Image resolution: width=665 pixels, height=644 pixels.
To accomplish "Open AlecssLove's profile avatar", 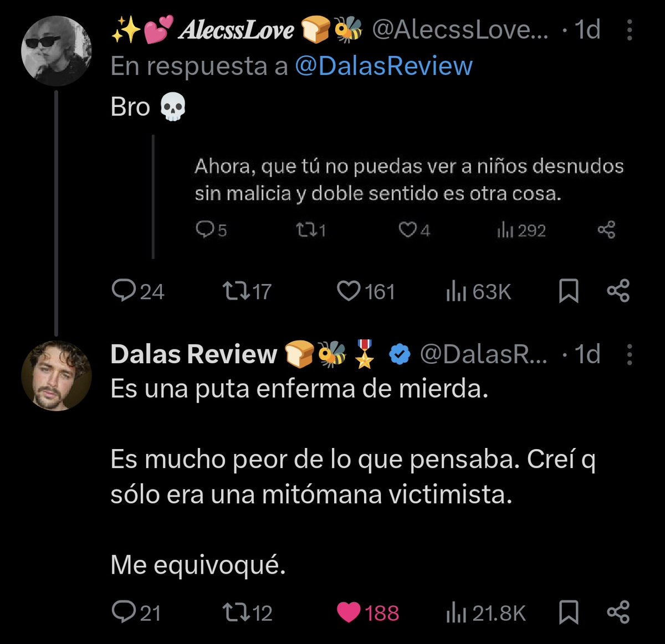I will (x=56, y=51).
